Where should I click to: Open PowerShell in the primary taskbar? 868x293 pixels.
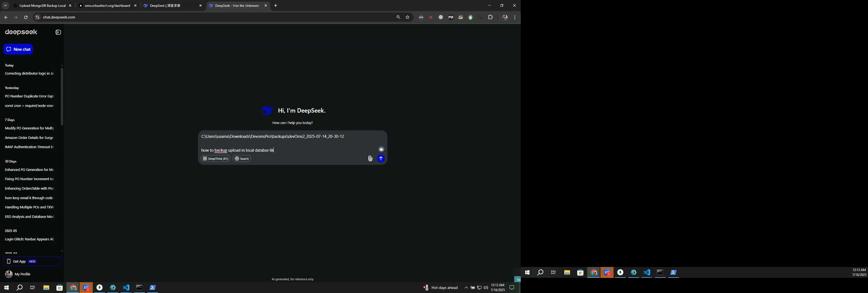[153, 287]
